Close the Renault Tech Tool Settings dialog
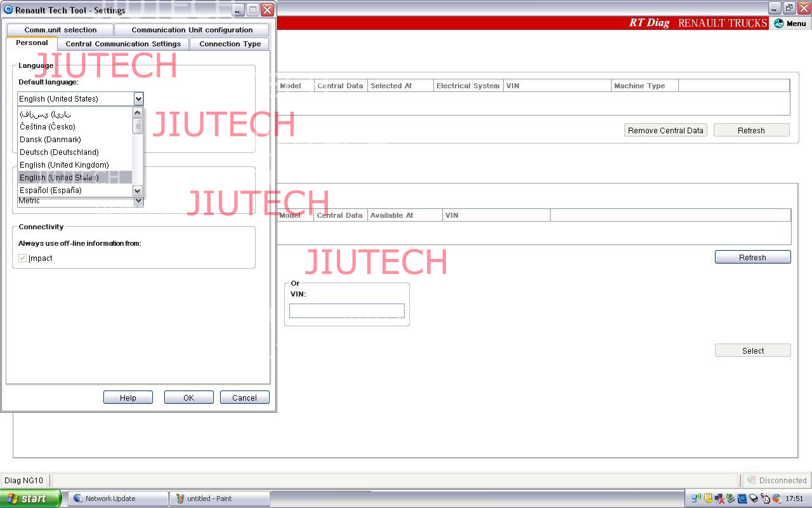This screenshot has width=812, height=508. [x=268, y=10]
